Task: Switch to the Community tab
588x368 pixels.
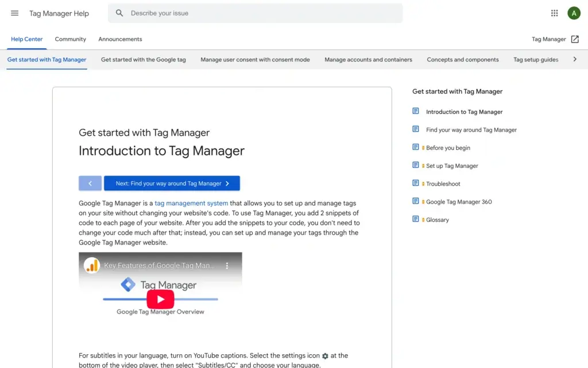Action: 71,39
